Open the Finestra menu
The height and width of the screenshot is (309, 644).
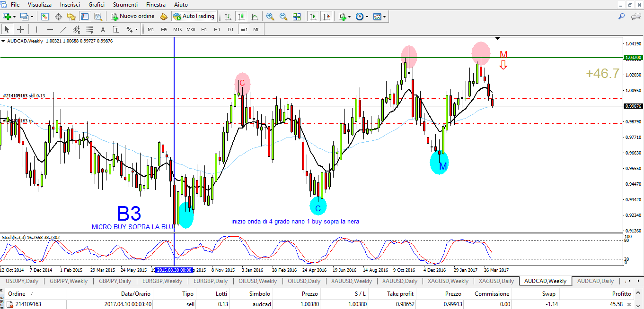click(x=156, y=4)
